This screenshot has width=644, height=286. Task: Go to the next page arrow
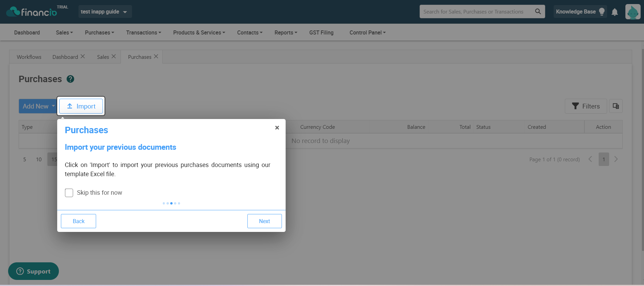(616, 159)
